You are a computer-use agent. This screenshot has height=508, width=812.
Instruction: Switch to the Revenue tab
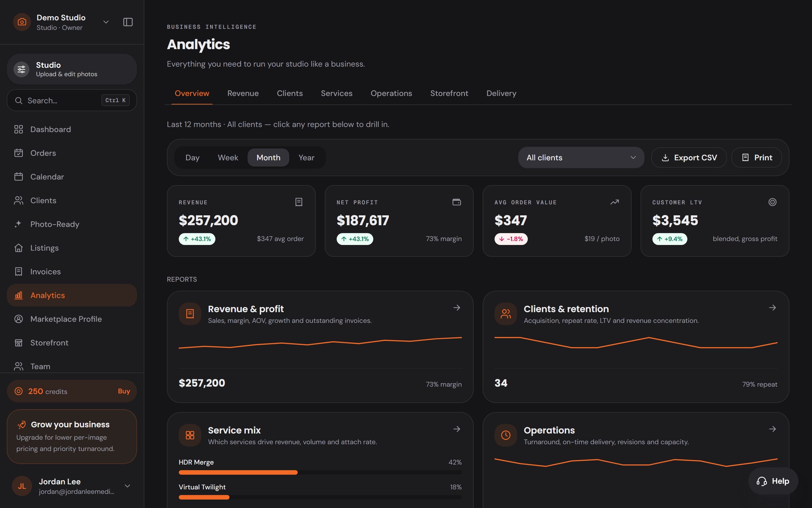[243, 93]
